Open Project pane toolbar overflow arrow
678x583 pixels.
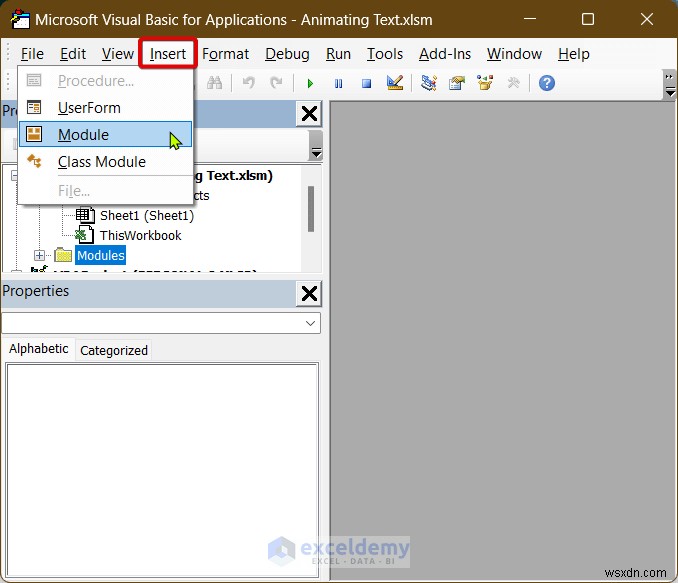(317, 146)
